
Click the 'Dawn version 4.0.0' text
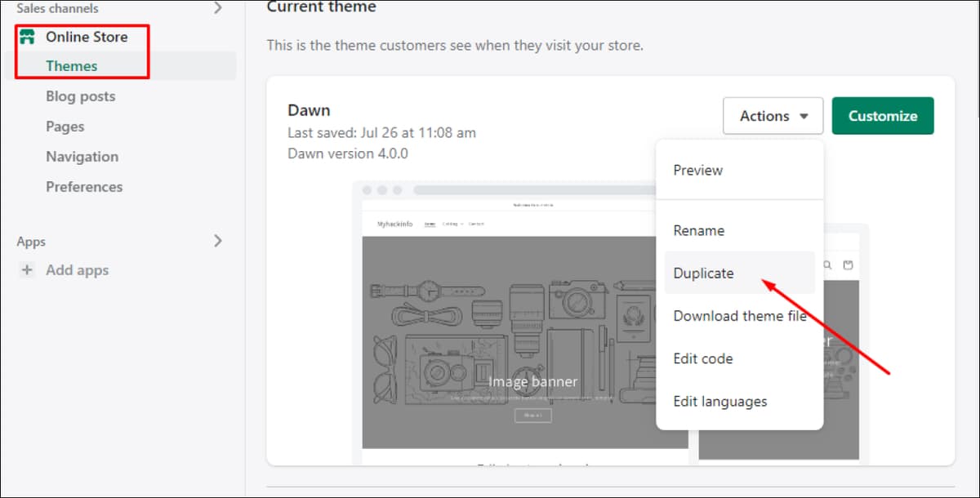(x=348, y=153)
